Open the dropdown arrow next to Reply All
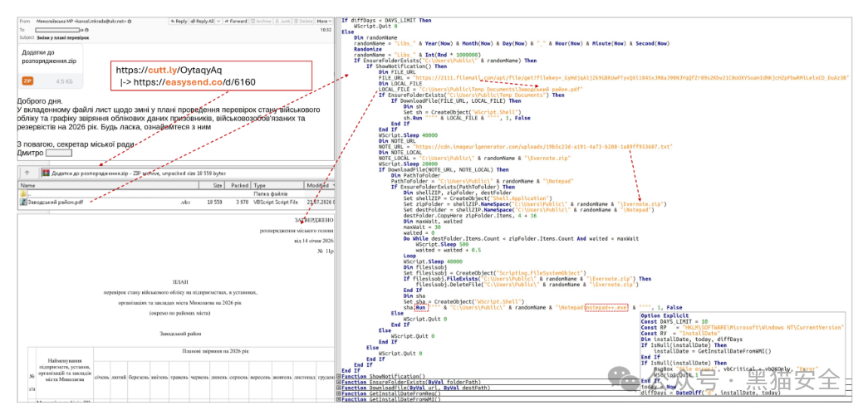This screenshot has width=868, height=415. [218, 21]
